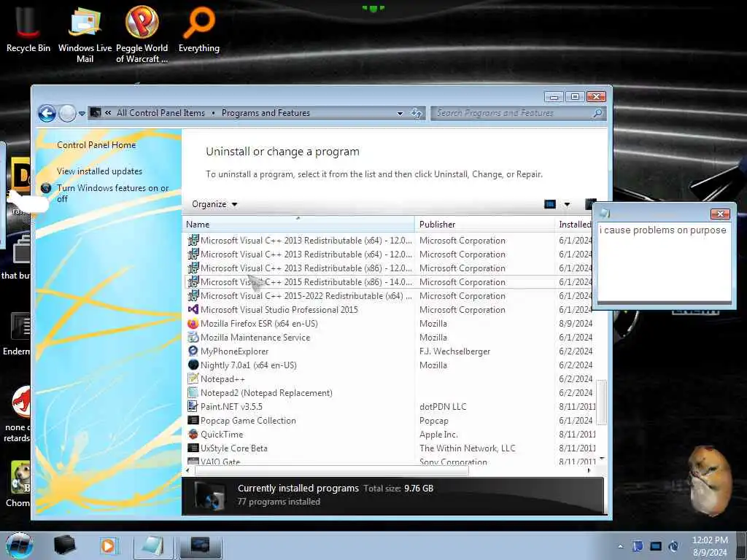The width and height of the screenshot is (747, 560).
Task: Sort by Installed On column header
Action: pos(574,225)
